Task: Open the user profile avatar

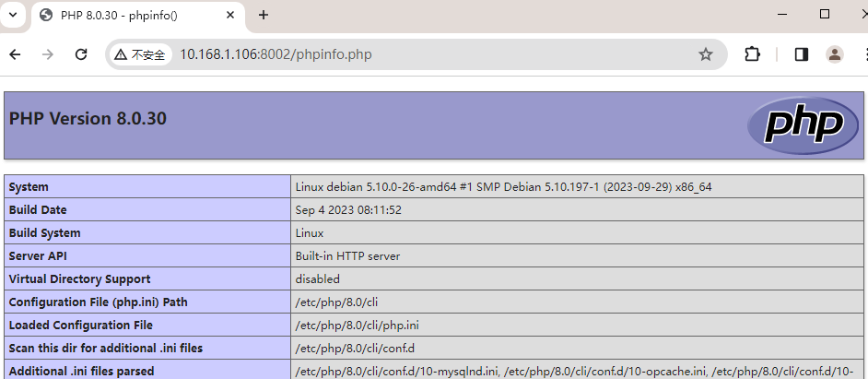Action: pyautogui.click(x=834, y=54)
